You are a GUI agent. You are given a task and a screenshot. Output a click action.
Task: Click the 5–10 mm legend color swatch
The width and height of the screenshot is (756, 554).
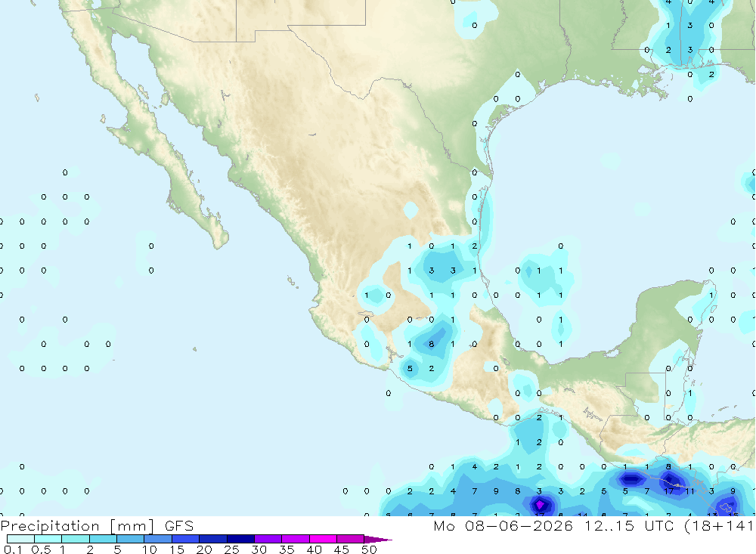[x=131, y=539]
